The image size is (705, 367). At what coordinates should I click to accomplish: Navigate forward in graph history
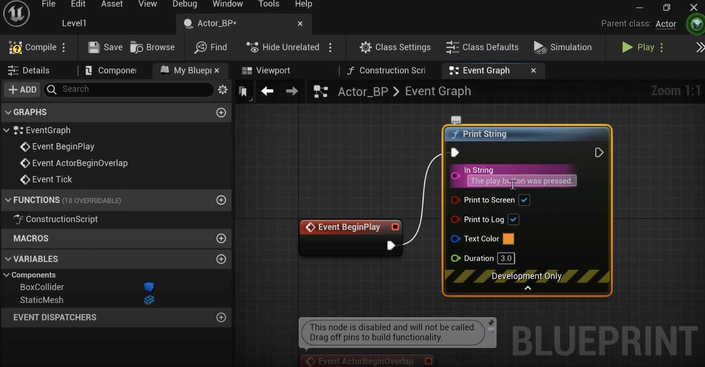[292, 91]
